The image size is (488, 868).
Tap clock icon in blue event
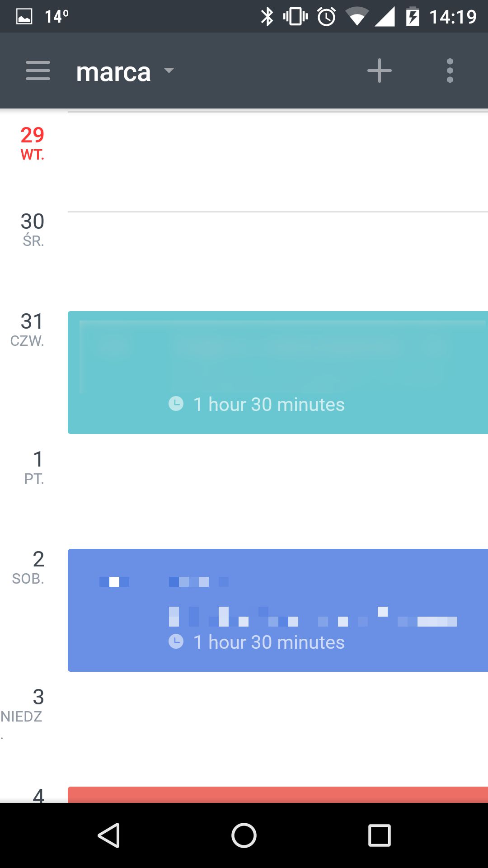(x=176, y=641)
